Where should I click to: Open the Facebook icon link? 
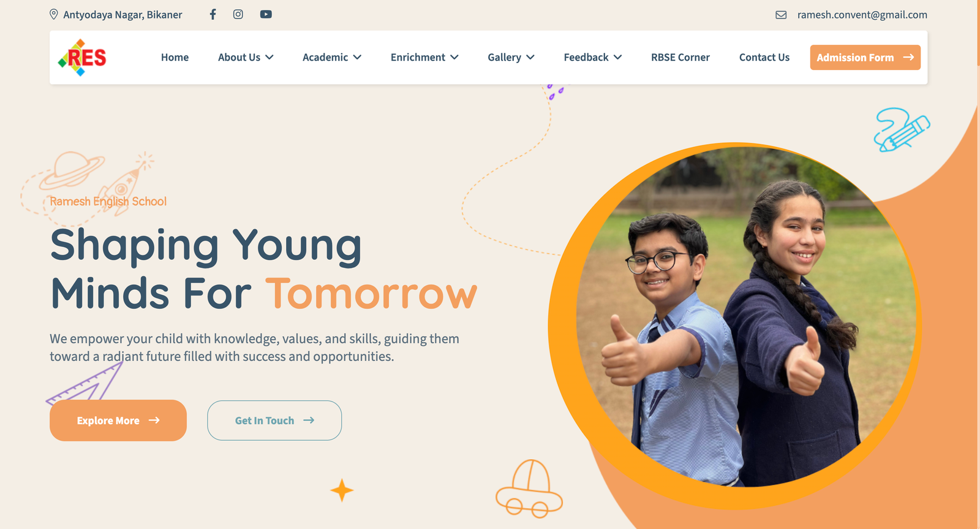[213, 14]
